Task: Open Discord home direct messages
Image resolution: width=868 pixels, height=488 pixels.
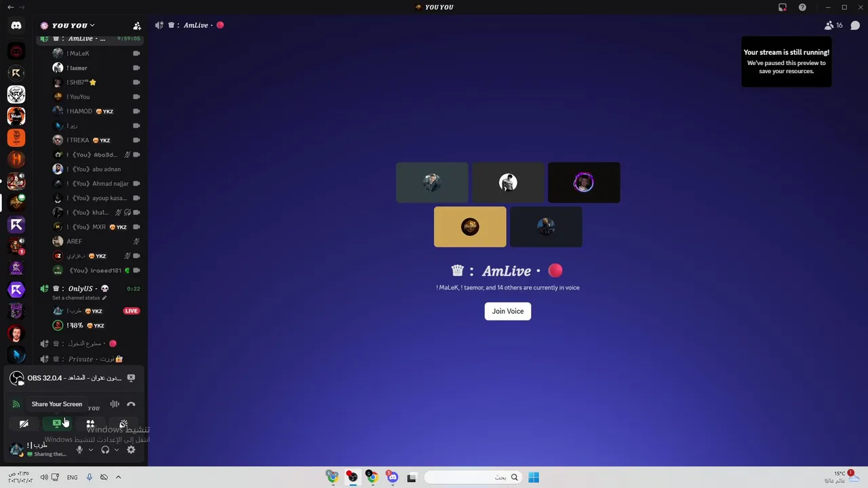Action: [16, 26]
